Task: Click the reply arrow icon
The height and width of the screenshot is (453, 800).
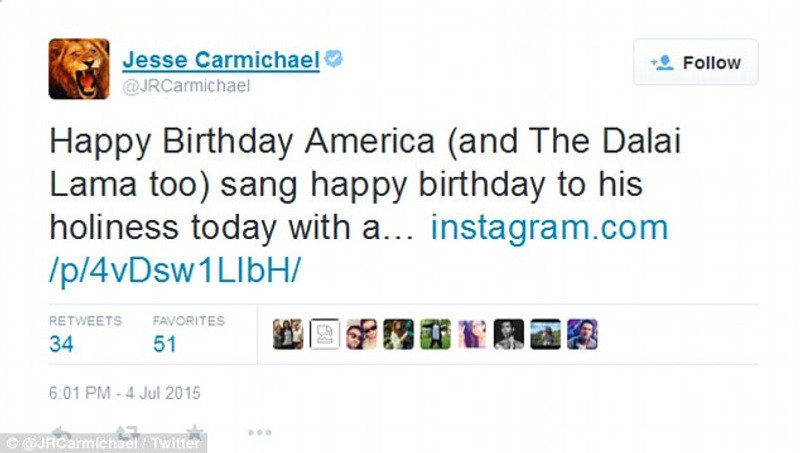Action: (61, 433)
